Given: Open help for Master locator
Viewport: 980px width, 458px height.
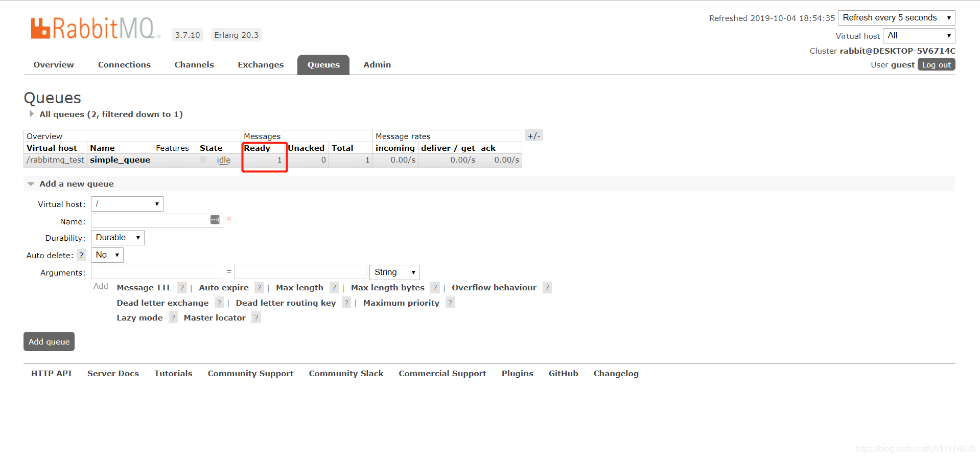Looking at the screenshot, I should coord(256,317).
